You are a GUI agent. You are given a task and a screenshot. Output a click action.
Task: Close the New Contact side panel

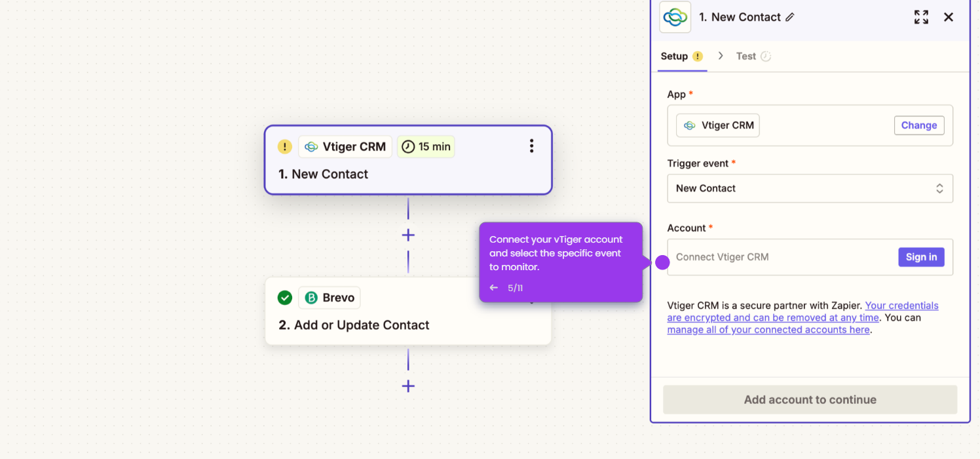[949, 17]
